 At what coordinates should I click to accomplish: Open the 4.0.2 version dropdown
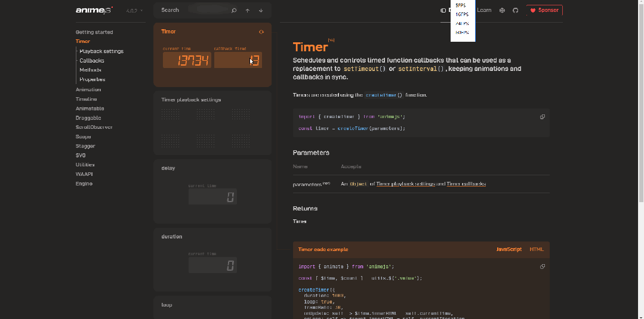(134, 11)
